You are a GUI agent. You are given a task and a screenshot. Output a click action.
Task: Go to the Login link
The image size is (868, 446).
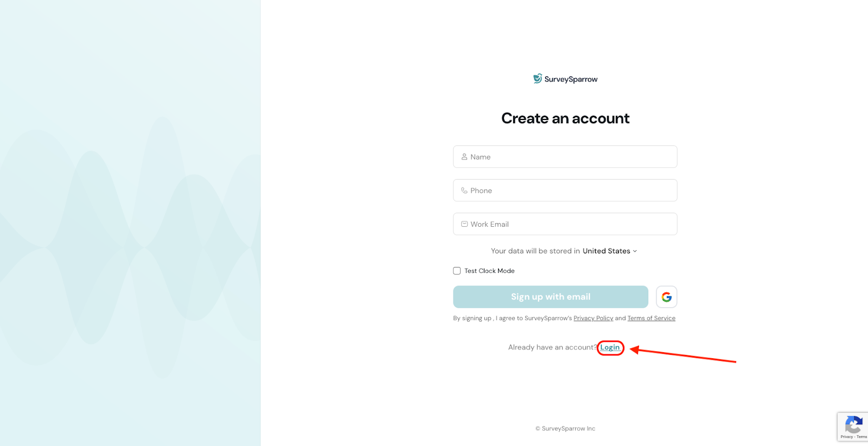[x=610, y=348]
